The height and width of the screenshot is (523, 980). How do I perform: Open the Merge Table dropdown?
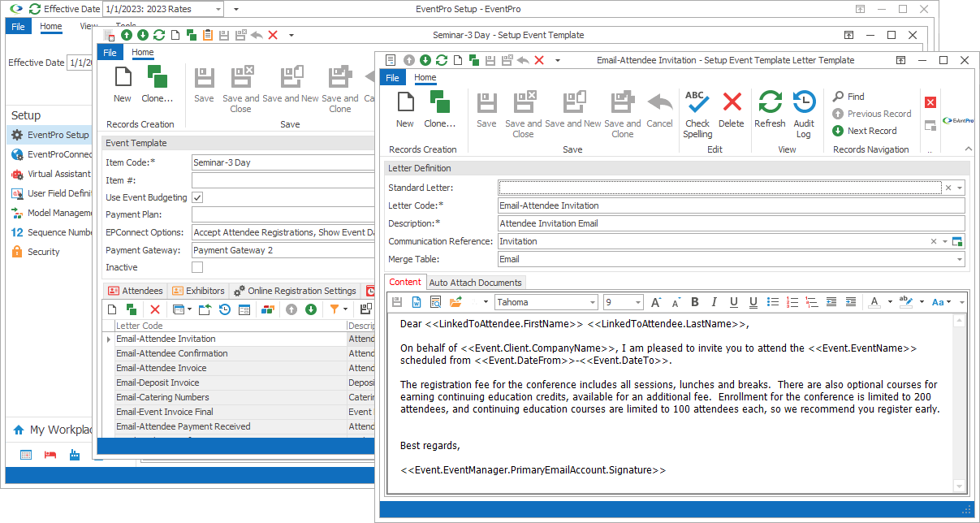(x=960, y=259)
